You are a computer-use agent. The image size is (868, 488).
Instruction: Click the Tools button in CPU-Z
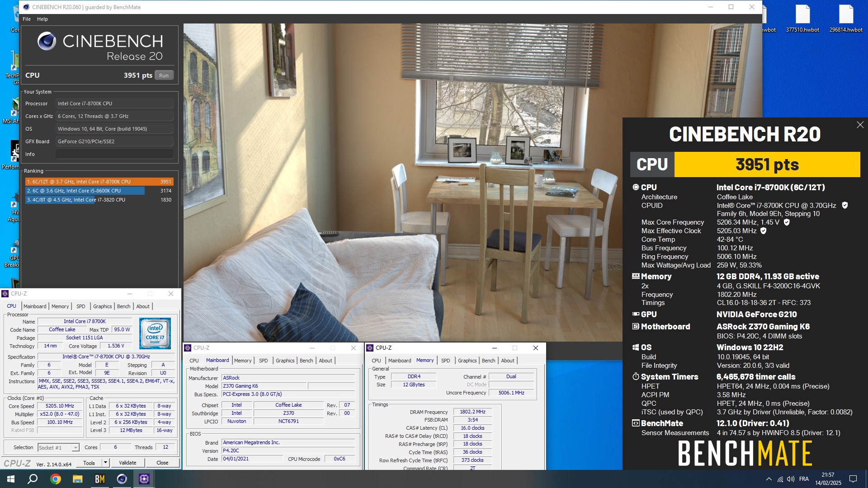tap(89, 463)
